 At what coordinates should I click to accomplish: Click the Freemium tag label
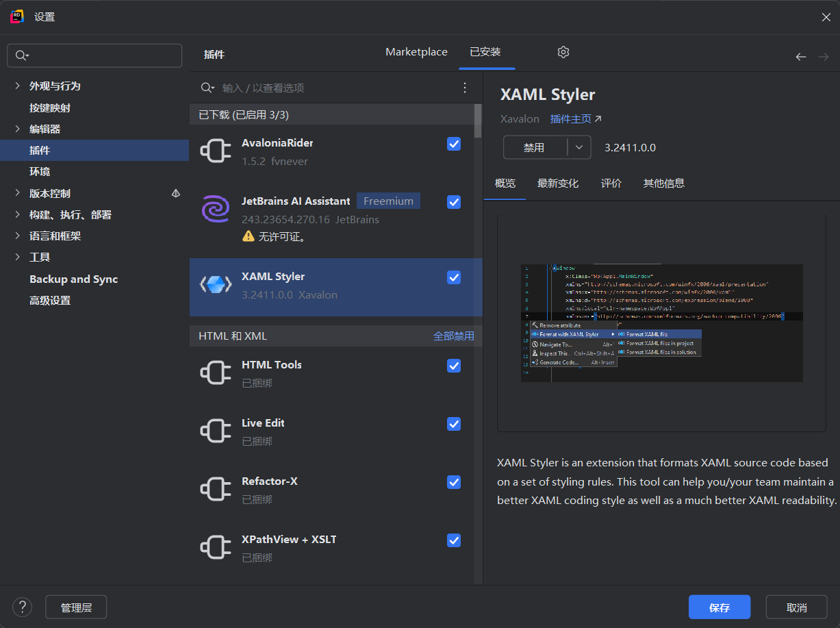pyautogui.click(x=388, y=201)
